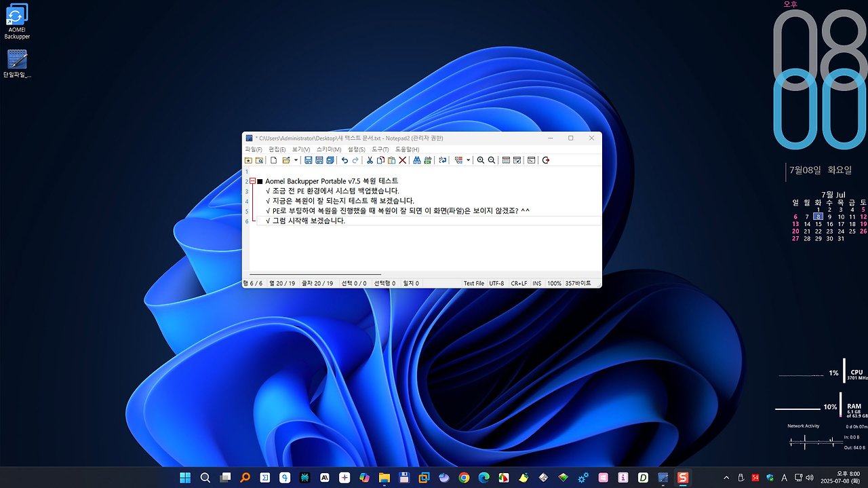Open the 스키마(M) menu
The height and width of the screenshot is (488, 868).
pos(329,149)
